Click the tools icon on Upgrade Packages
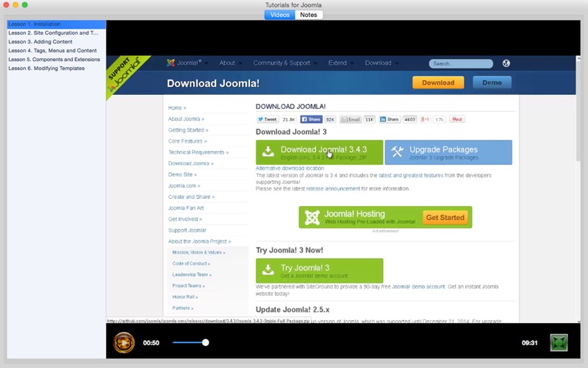The image size is (588, 368). [x=397, y=152]
